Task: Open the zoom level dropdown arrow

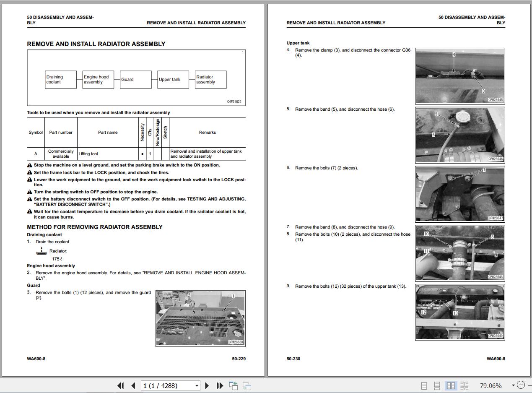Action: tap(513, 385)
